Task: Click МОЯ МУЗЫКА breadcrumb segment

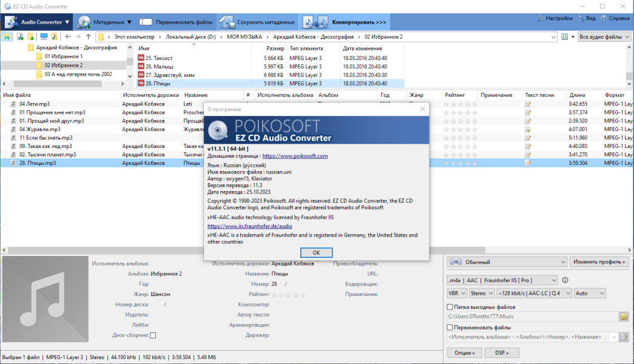Action: coord(244,37)
